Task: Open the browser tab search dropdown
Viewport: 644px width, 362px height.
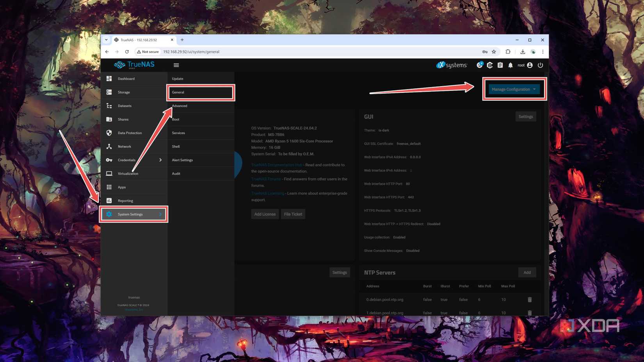Action: (x=106, y=40)
